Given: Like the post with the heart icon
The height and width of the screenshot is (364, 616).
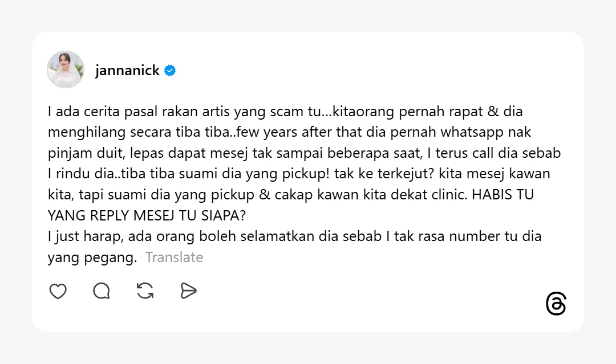Looking at the screenshot, I should coord(58,291).
